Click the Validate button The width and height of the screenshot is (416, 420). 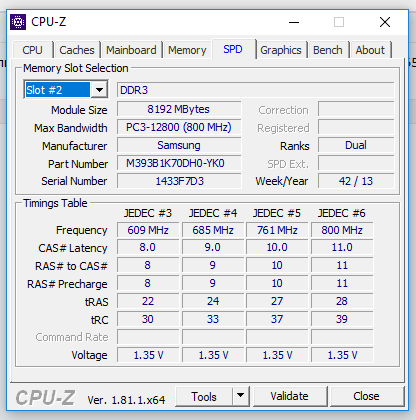(289, 396)
